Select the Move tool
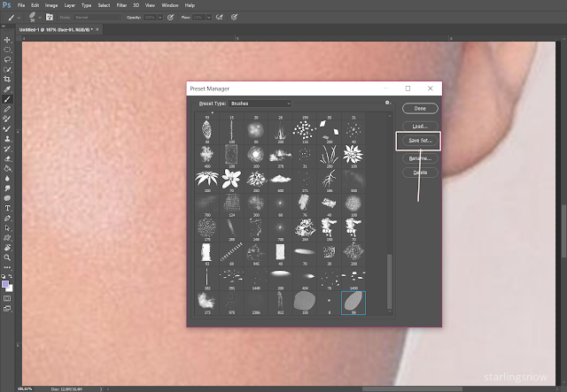Screen dimensions: 567x392 click(7, 40)
